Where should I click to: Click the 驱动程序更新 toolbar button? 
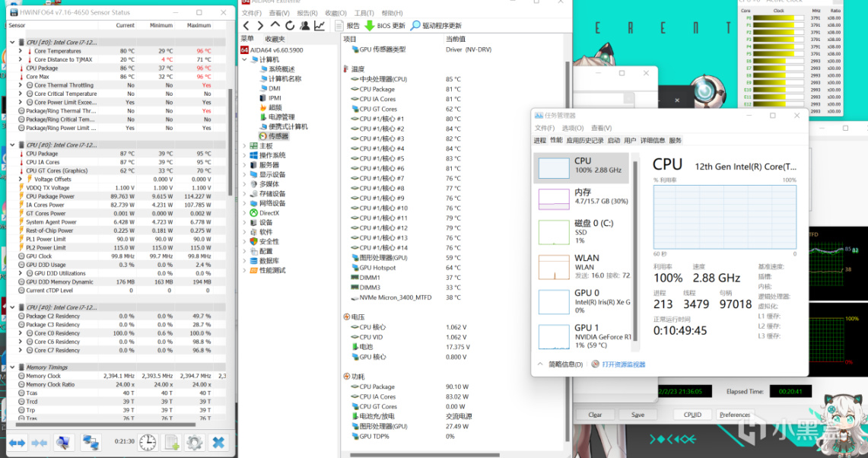point(436,25)
